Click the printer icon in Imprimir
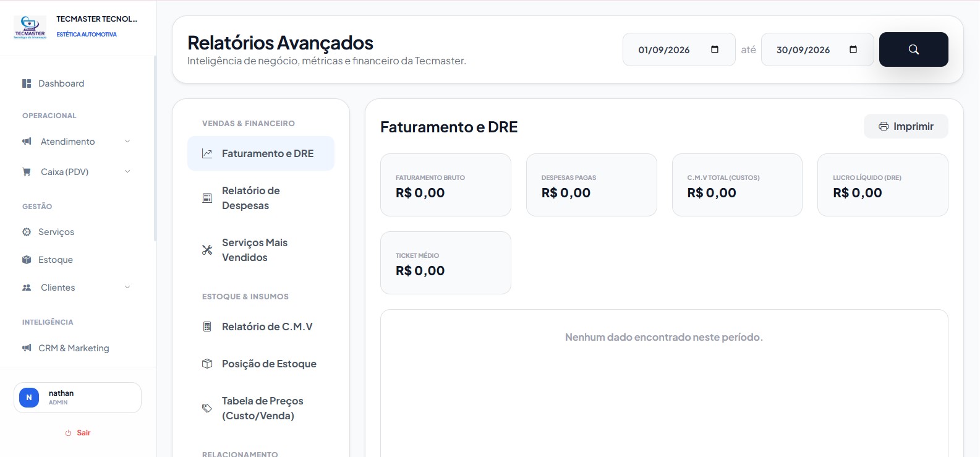Image resolution: width=980 pixels, height=457 pixels. pos(884,126)
